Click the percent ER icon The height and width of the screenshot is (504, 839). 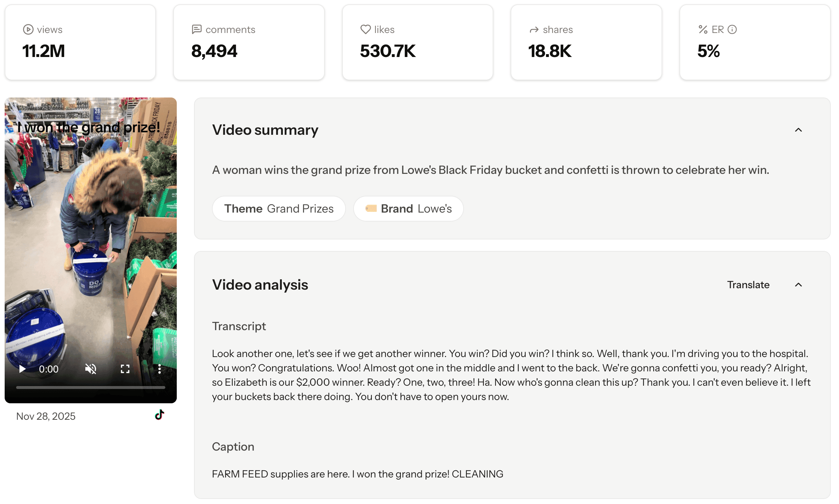click(703, 29)
